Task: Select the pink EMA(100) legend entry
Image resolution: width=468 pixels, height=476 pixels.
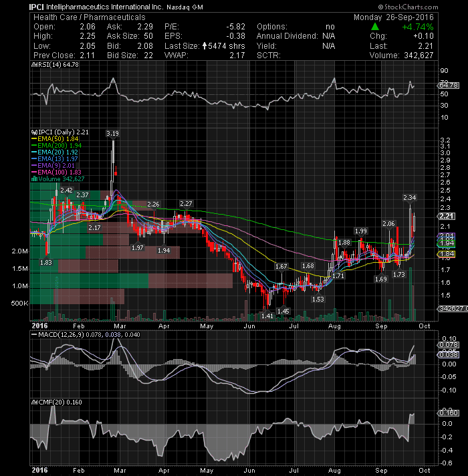Action: (x=56, y=172)
